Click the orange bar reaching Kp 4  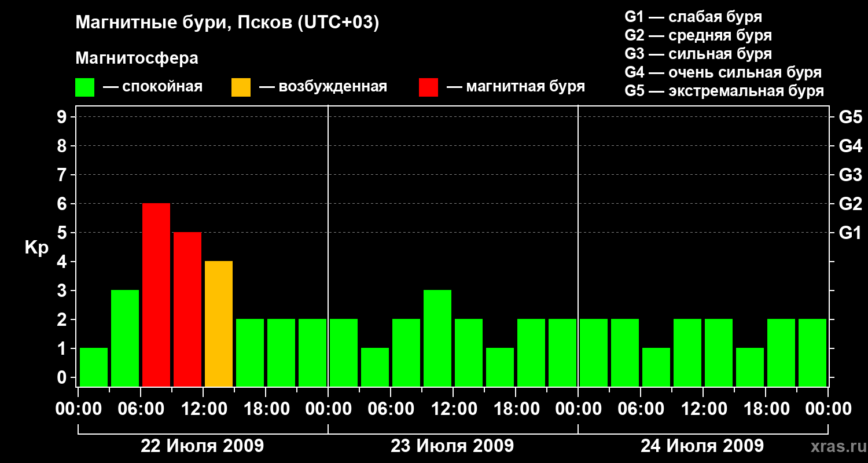point(219,324)
